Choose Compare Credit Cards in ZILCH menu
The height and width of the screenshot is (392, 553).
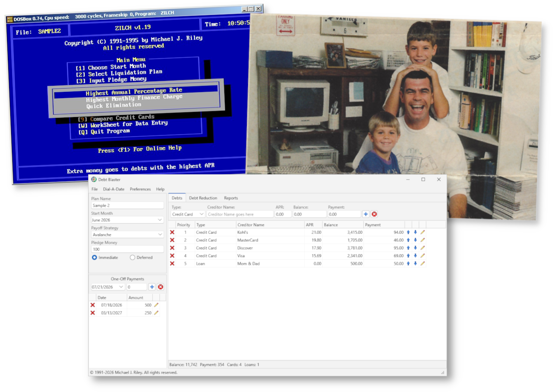click(117, 118)
